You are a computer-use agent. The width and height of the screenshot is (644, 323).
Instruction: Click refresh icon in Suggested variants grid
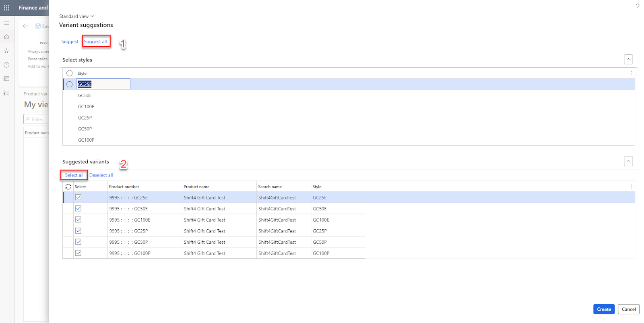click(68, 187)
